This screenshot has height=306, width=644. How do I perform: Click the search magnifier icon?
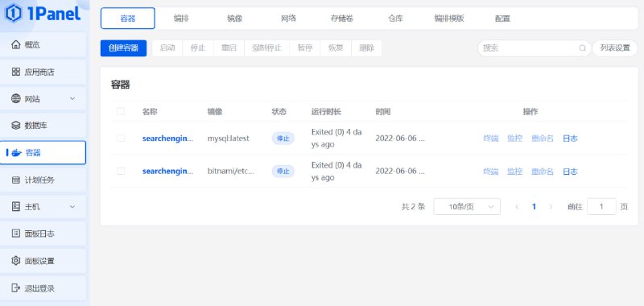(x=582, y=48)
